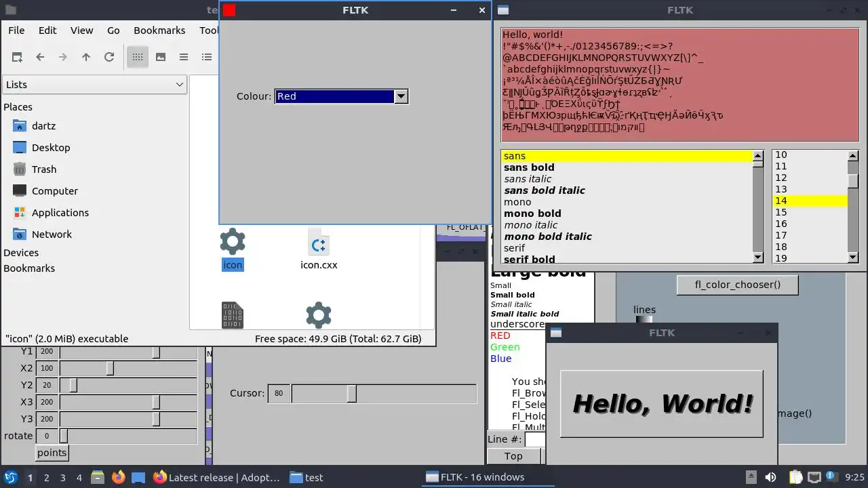Click the points button

coord(52,453)
